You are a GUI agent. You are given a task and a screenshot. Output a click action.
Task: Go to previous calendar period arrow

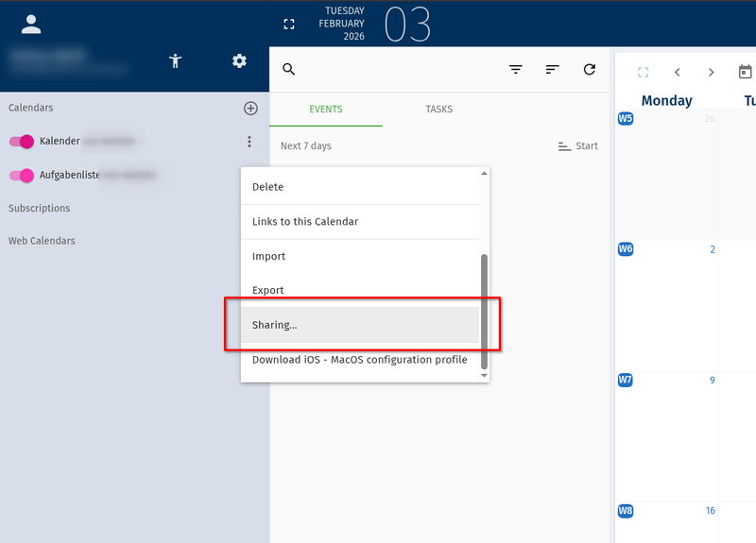tap(678, 73)
